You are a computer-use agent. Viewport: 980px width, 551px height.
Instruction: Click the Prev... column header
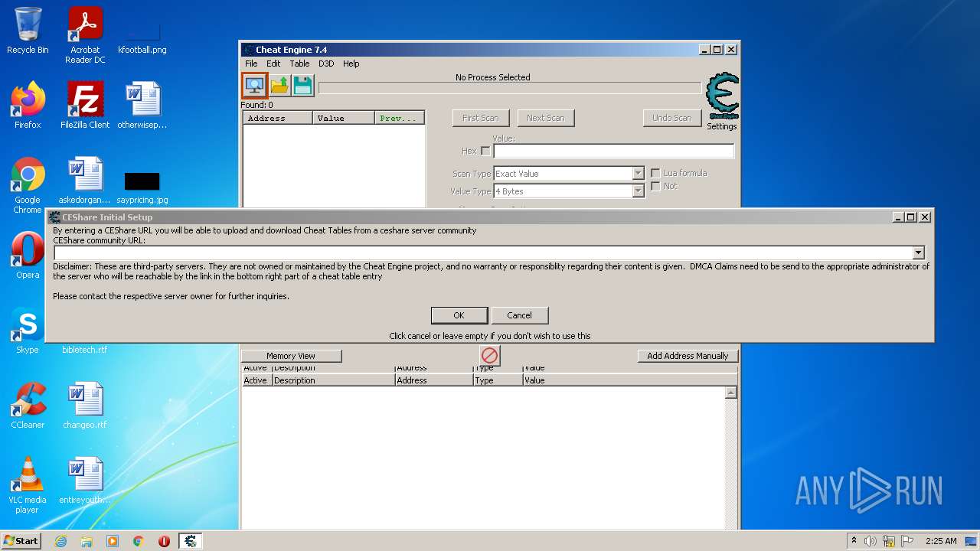tap(400, 118)
